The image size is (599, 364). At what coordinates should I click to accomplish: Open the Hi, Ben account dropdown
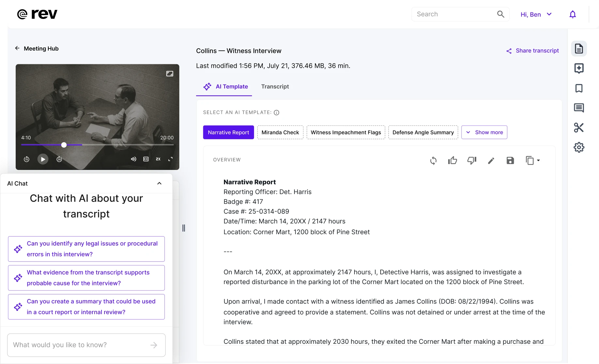[536, 14]
